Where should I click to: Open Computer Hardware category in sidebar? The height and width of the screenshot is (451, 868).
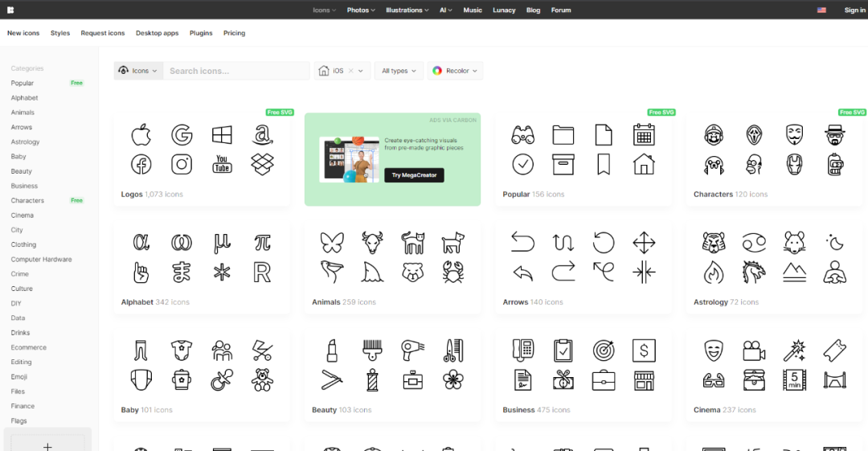(42, 260)
